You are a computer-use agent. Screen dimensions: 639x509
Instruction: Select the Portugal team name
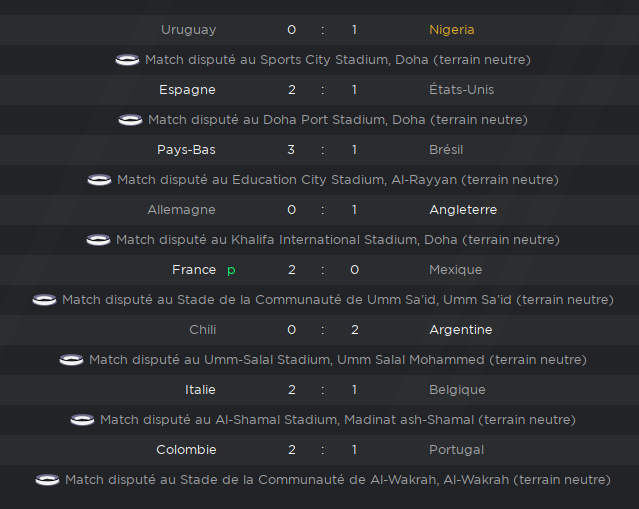[456, 450]
